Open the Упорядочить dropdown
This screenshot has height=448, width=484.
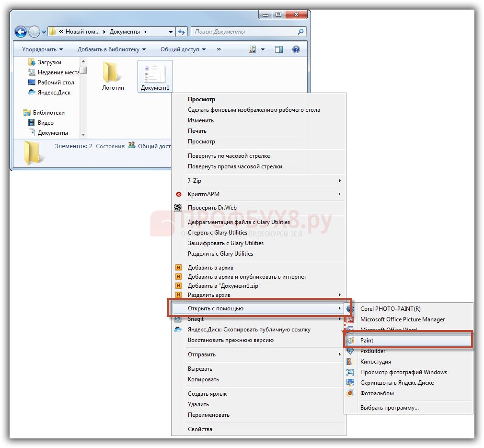(42, 49)
